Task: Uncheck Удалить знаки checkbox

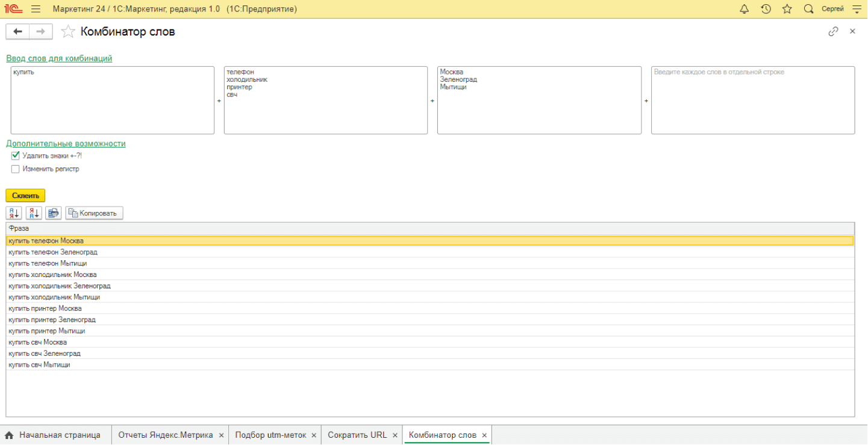Action: 16,155
